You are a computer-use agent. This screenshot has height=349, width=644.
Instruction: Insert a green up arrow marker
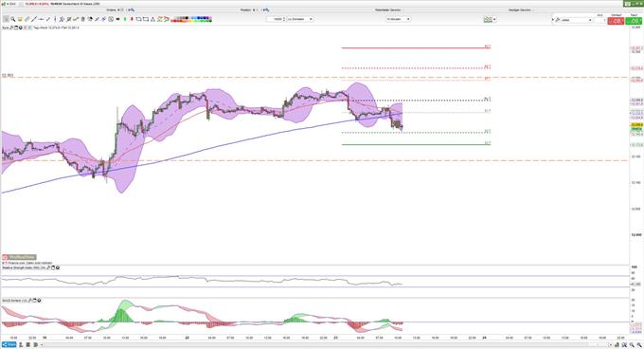(125, 19)
